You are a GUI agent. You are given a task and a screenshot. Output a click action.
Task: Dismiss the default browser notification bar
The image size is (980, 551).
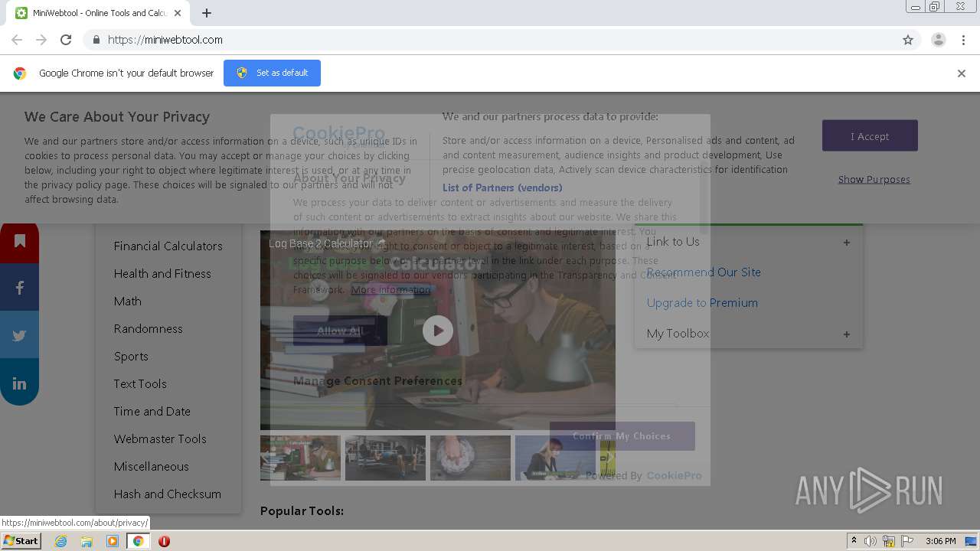(962, 73)
